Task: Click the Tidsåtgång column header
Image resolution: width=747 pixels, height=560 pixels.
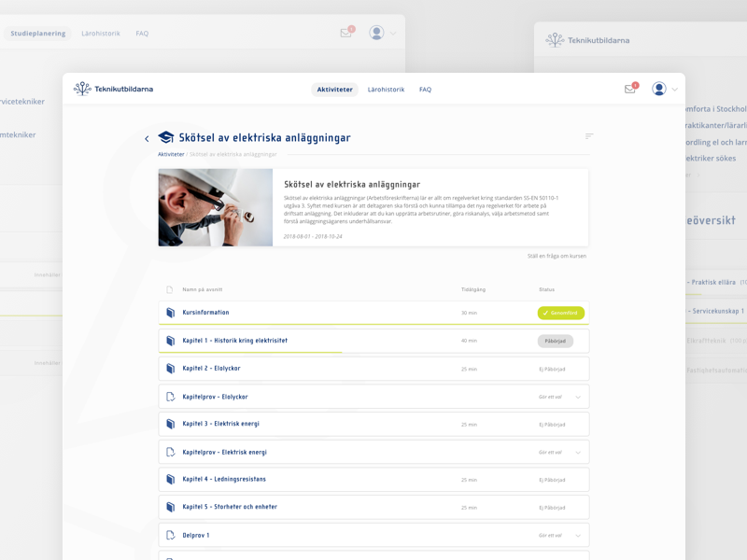Action: click(x=473, y=289)
